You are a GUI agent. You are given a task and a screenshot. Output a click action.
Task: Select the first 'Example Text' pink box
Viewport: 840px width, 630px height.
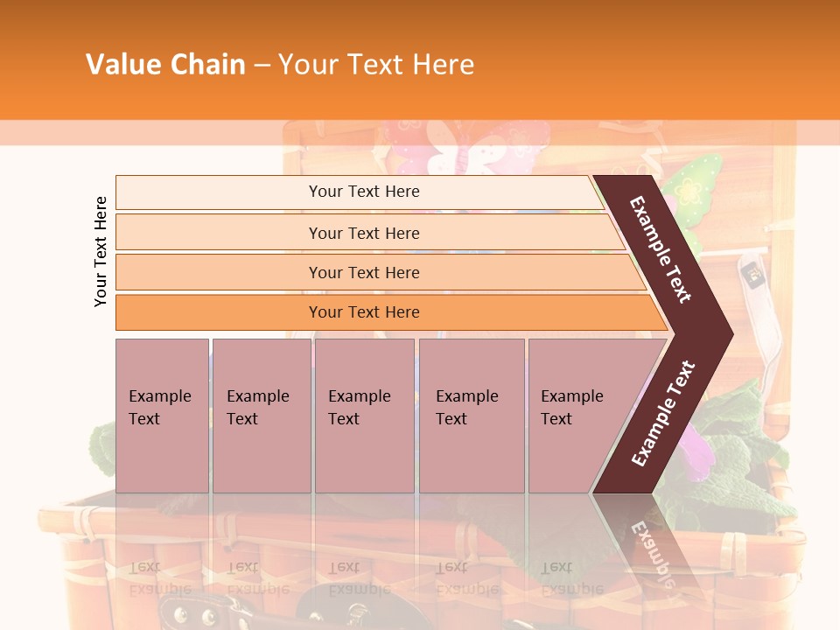pos(163,416)
